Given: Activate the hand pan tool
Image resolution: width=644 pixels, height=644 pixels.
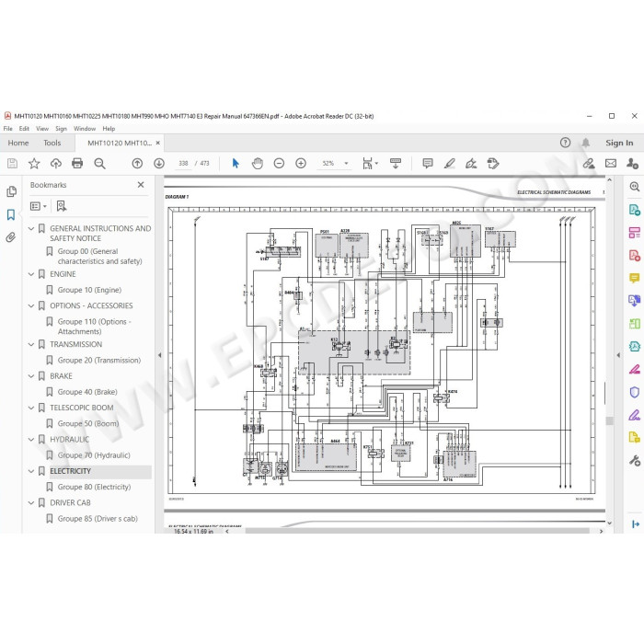Looking at the screenshot, I should (257, 164).
